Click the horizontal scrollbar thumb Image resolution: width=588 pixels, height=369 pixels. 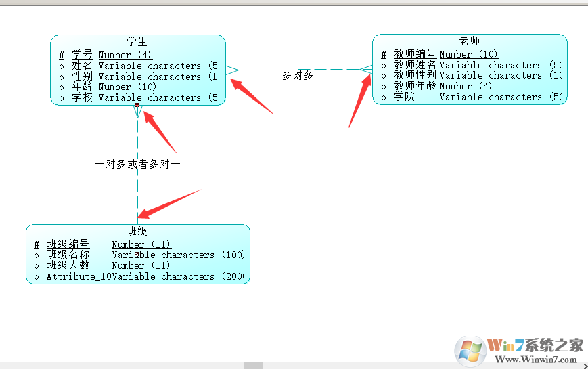(x=254, y=365)
